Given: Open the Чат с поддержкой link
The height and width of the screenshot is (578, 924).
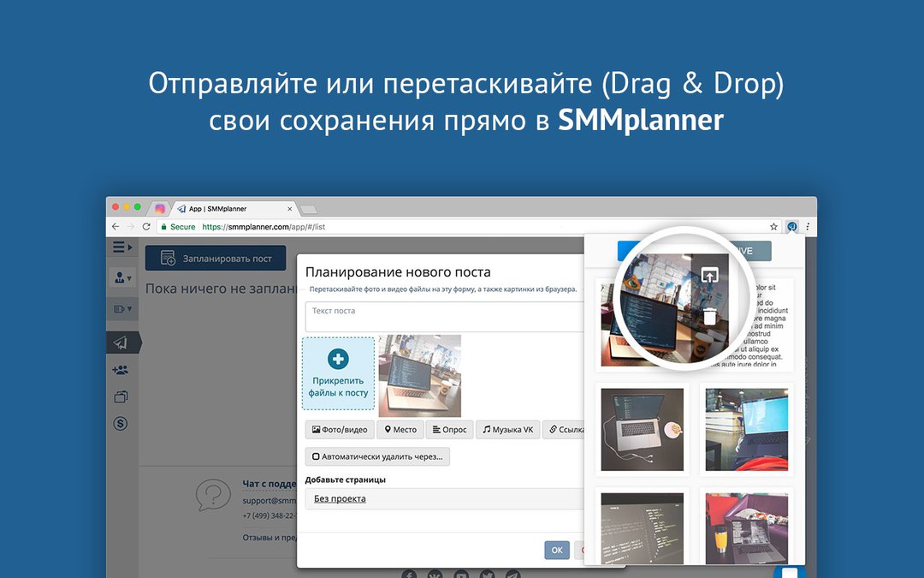Looking at the screenshot, I should coord(269,484).
